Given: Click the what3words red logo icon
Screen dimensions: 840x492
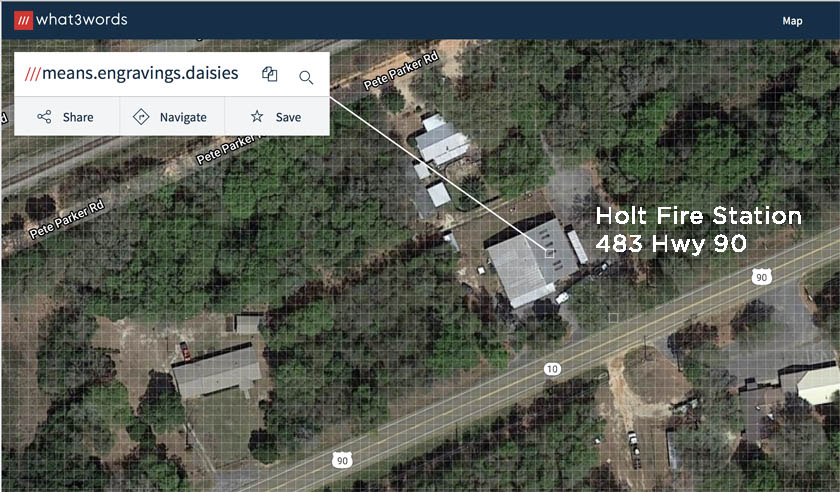Looking at the screenshot, I should coord(24,20).
